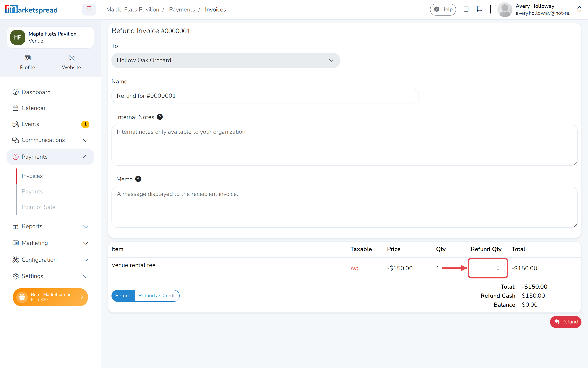Click the Invoices breadcrumb
Image resolution: width=588 pixels, height=368 pixels.
(215, 9)
